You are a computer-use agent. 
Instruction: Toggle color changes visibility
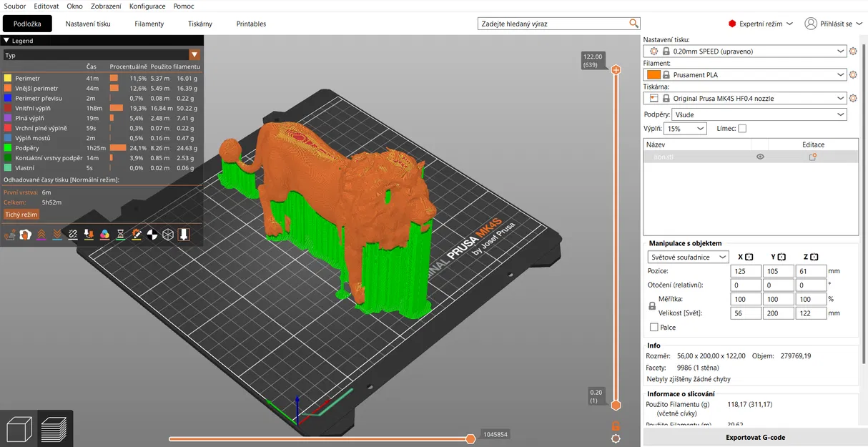tap(105, 234)
